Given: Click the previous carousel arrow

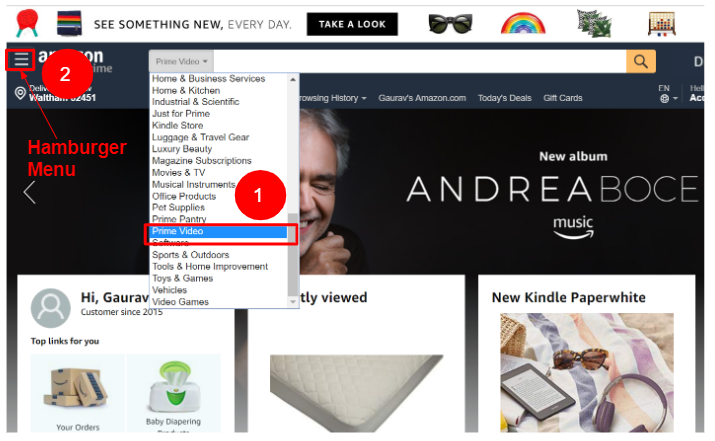Looking at the screenshot, I should click(x=30, y=192).
